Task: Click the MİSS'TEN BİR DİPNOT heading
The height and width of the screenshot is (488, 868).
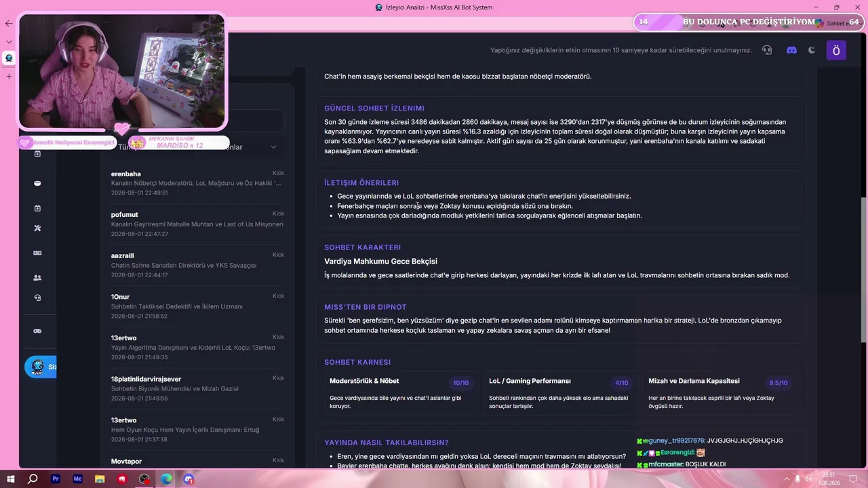Action: pyautogui.click(x=366, y=307)
